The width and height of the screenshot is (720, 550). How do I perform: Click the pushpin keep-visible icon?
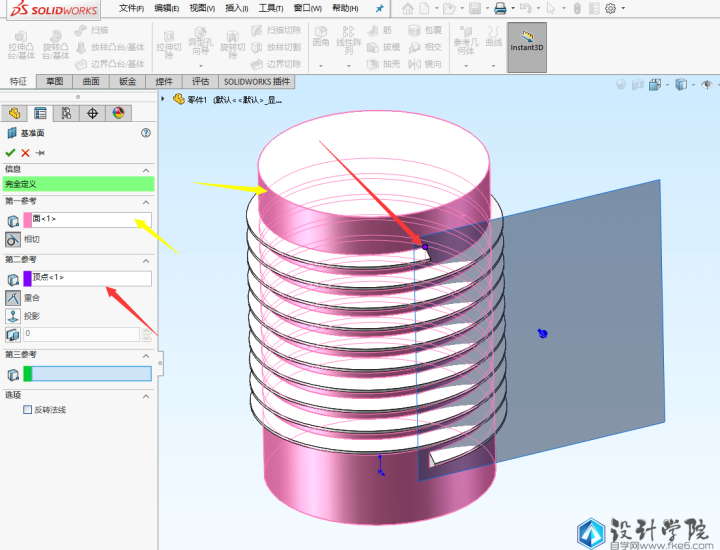tap(40, 152)
